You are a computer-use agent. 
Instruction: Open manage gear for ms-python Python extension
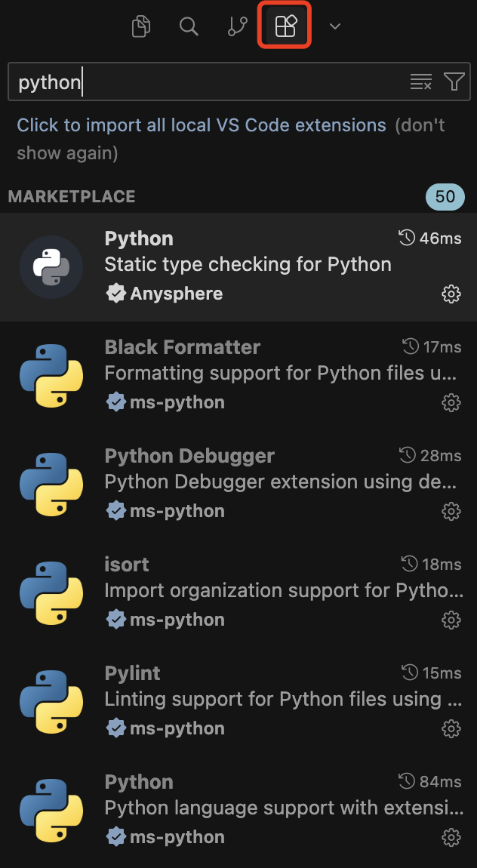tap(451, 836)
